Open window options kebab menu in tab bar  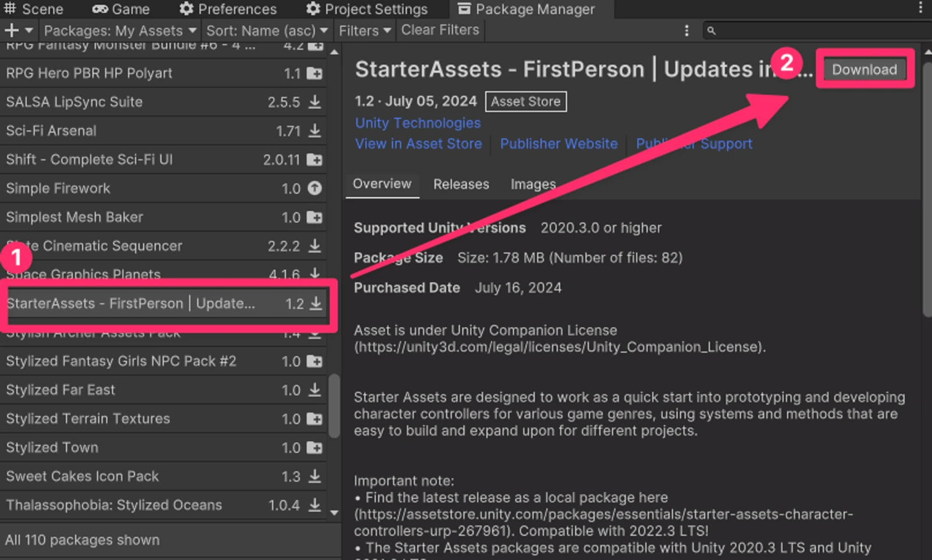(920, 8)
